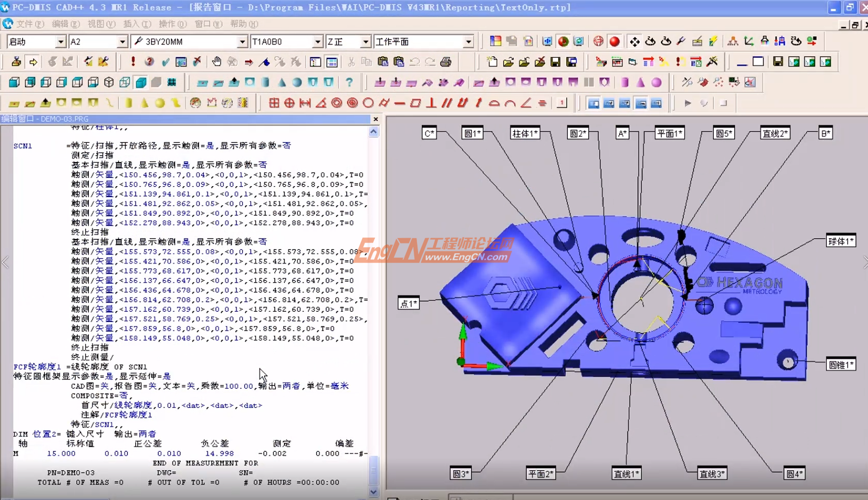This screenshot has height=500, width=868.
Task: Click the Undo arrow icon
Action: pos(414,62)
